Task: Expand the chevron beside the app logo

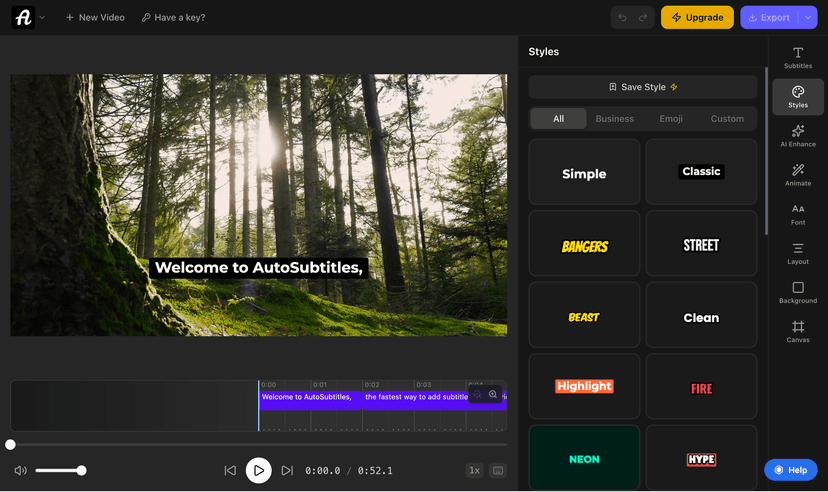Action: [42, 17]
